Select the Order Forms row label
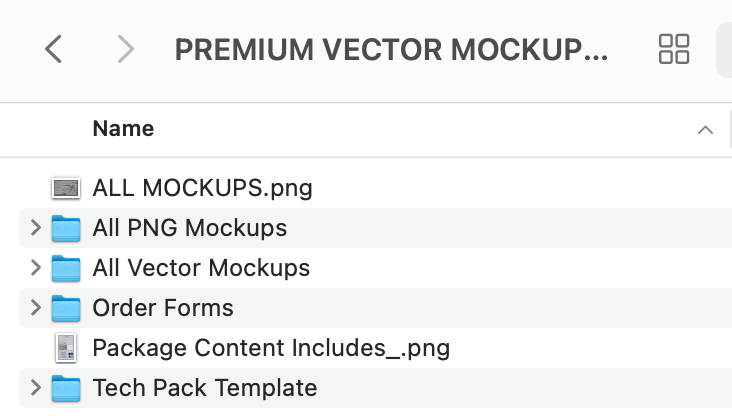This screenshot has height=416, width=732. click(163, 308)
